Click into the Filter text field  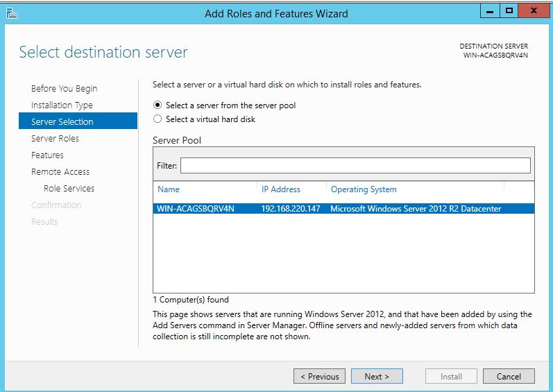(355, 166)
